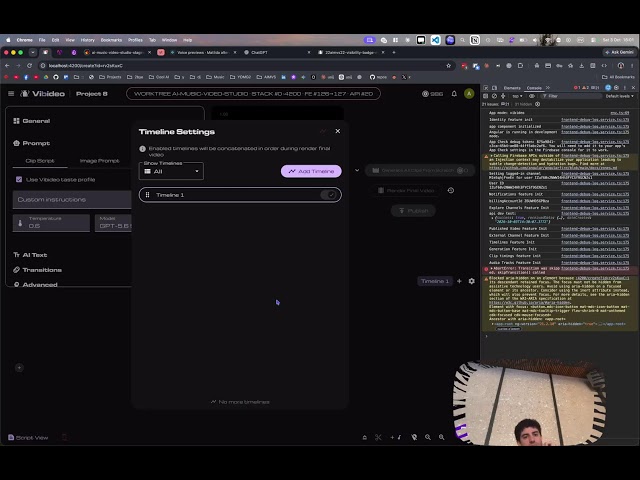The image size is (640, 480).
Task: Open the Vibideo hamburger menu
Action: pyautogui.click(x=11, y=93)
